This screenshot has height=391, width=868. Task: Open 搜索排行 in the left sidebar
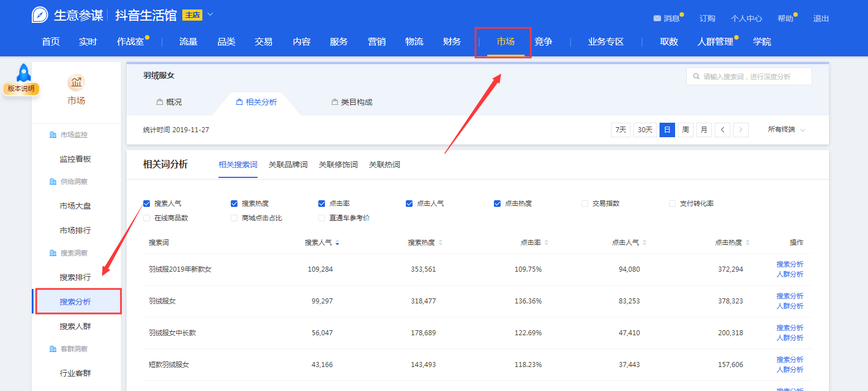75,277
